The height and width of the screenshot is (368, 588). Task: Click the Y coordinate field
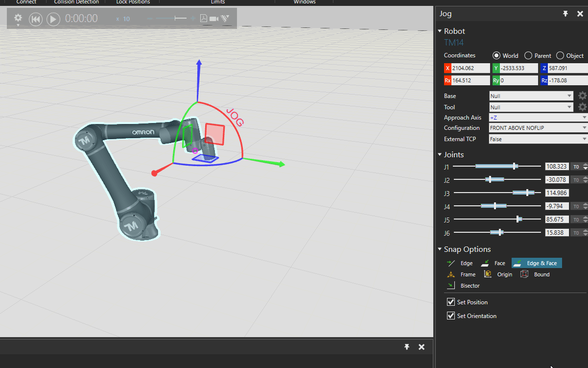click(518, 68)
